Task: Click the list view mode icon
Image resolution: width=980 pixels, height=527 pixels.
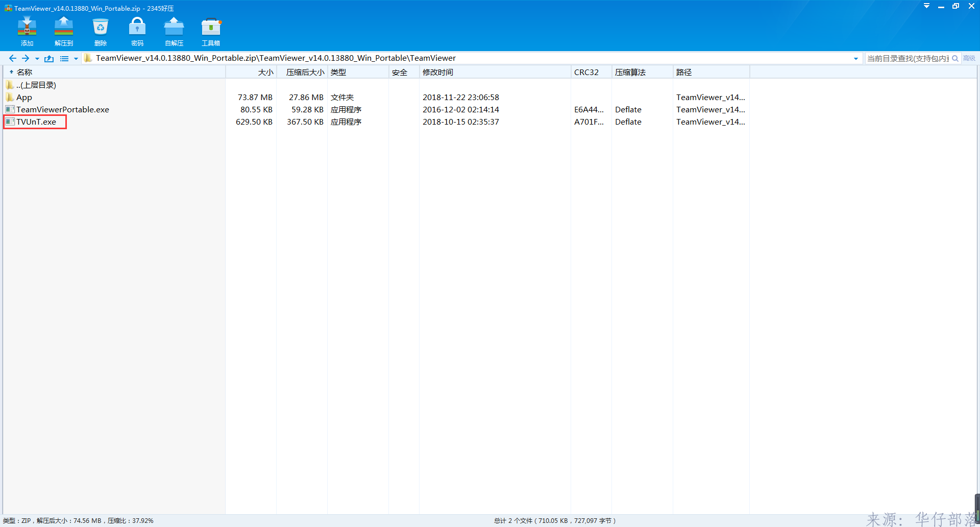Action: (64, 59)
